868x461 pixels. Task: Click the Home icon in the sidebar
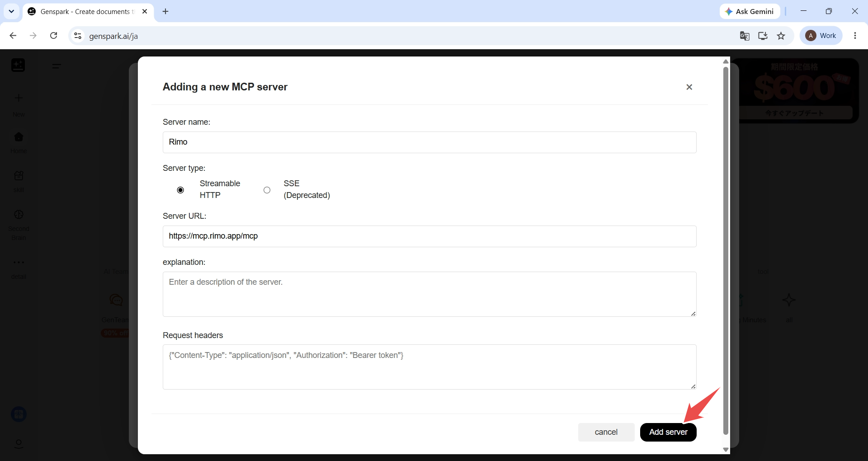[x=19, y=136]
